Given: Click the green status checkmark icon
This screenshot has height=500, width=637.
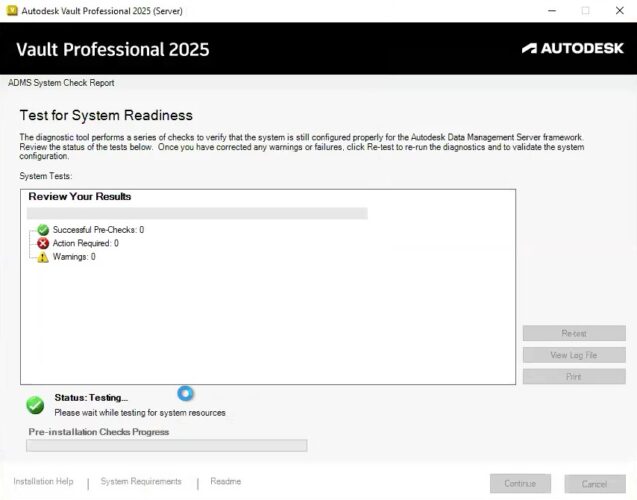Looking at the screenshot, I should (35, 405).
